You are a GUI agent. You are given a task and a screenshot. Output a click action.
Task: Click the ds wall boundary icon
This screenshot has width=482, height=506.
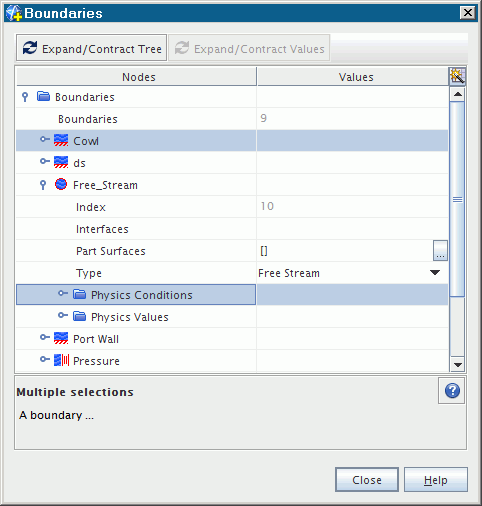pos(61,162)
